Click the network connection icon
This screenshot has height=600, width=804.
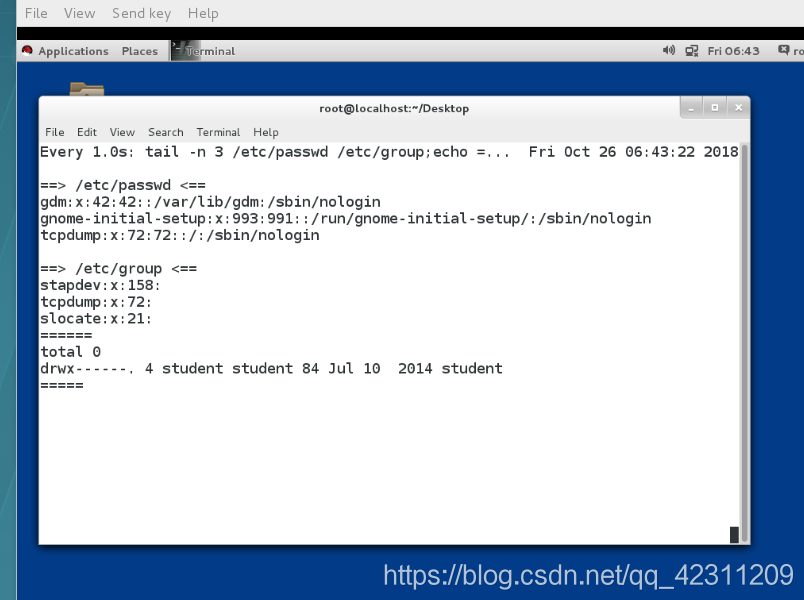point(692,51)
